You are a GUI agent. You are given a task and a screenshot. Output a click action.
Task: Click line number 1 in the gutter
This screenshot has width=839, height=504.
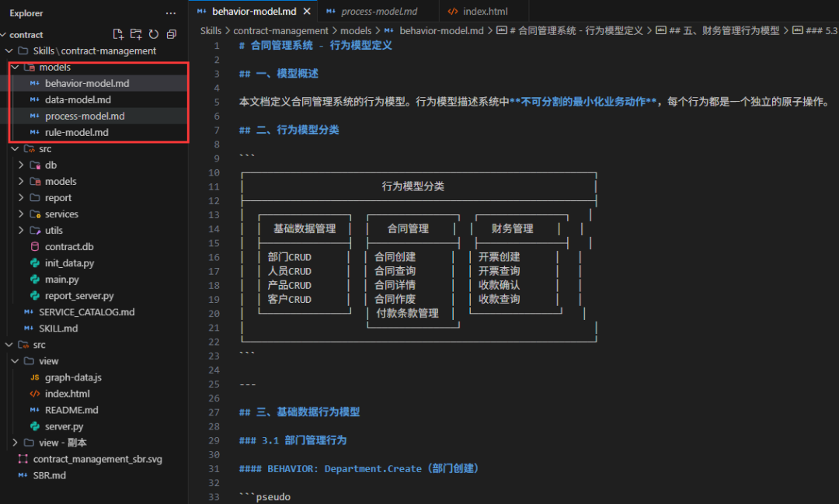tap(217, 46)
